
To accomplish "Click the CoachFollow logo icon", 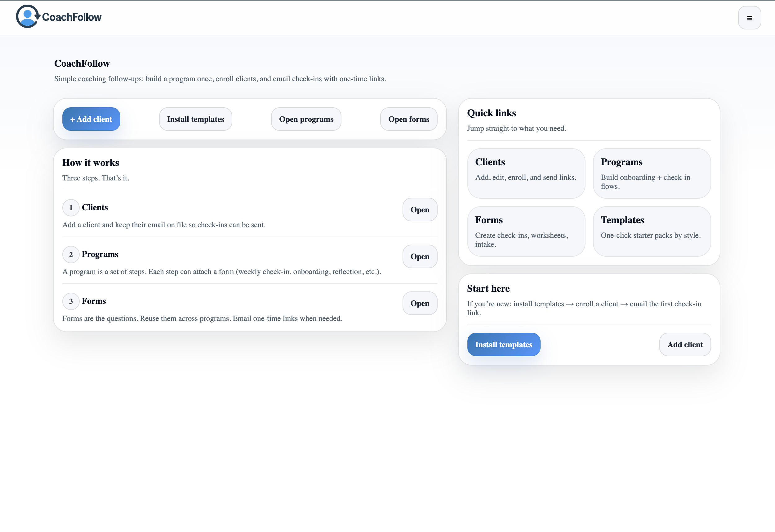I will (27, 16).
